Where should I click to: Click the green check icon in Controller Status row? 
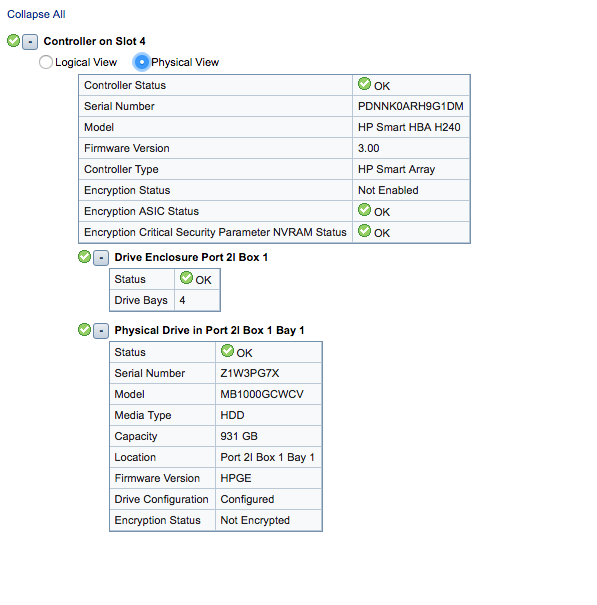coord(364,83)
